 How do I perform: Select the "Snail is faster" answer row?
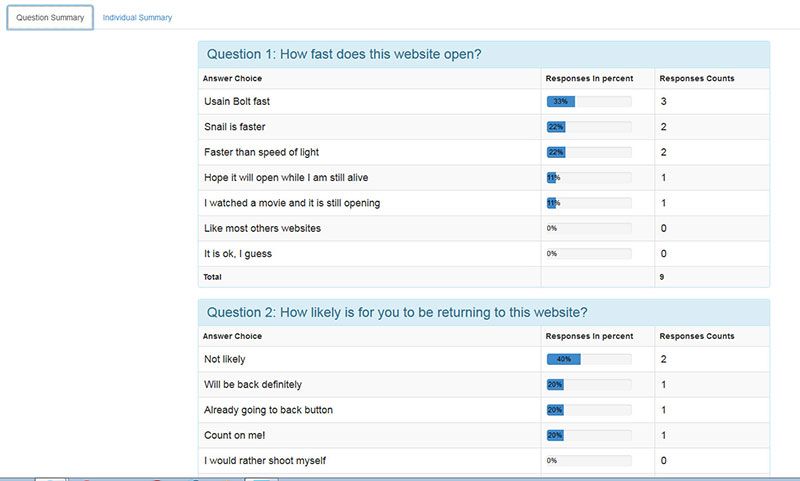(234, 127)
